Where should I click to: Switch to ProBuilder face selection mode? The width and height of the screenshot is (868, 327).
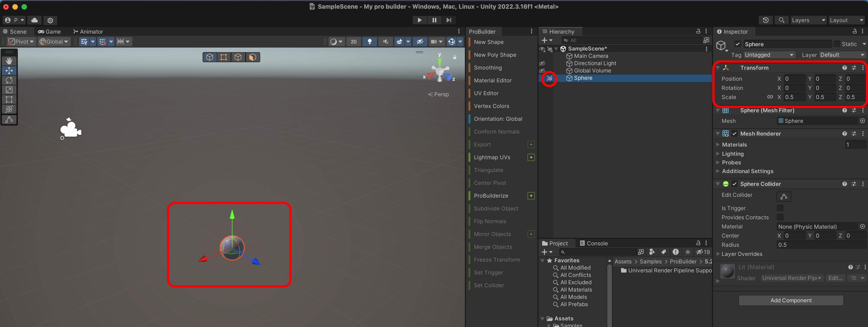coord(252,57)
